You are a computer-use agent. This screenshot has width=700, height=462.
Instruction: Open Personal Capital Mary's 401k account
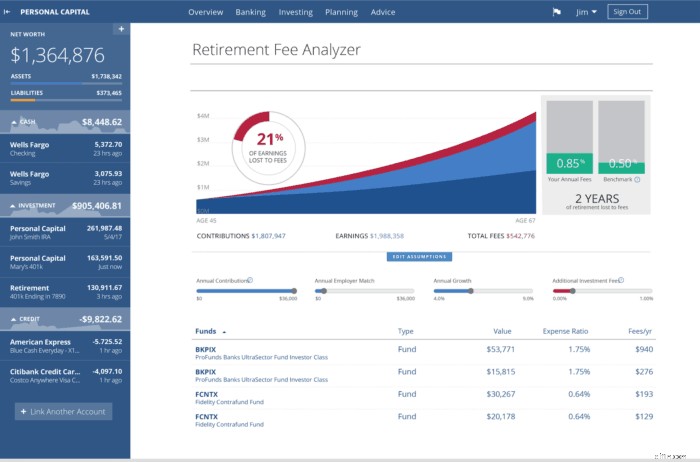pyautogui.click(x=65, y=262)
